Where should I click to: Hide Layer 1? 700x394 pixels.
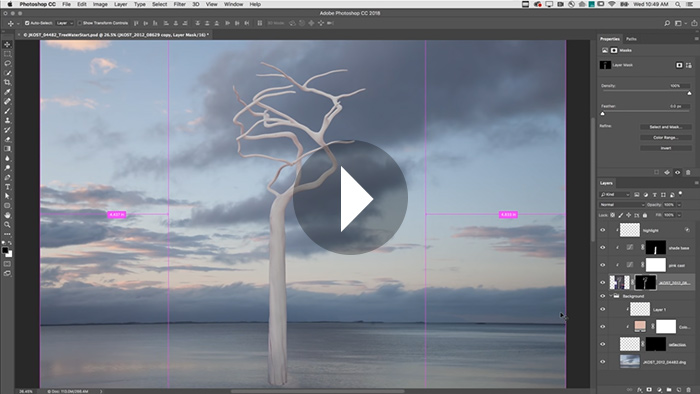pyautogui.click(x=603, y=309)
